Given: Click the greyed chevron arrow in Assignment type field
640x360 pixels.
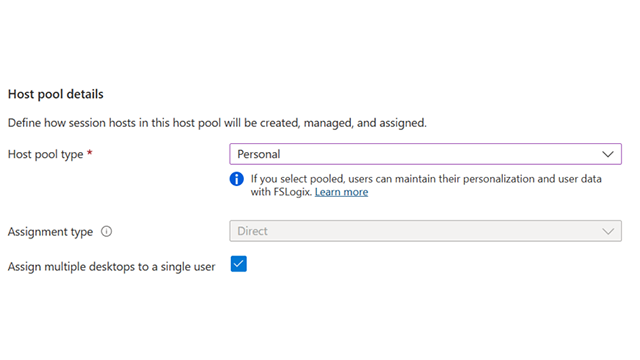Looking at the screenshot, I should 608,231.
